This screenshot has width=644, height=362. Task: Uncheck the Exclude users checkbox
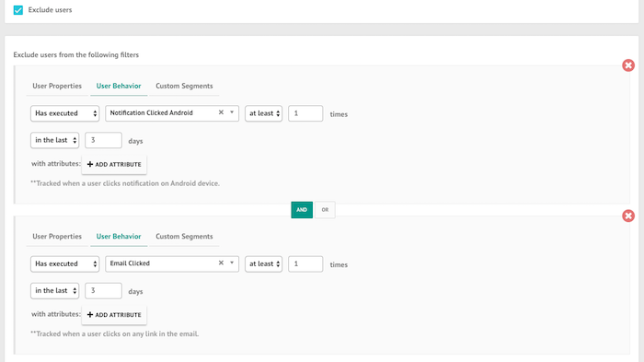point(18,10)
